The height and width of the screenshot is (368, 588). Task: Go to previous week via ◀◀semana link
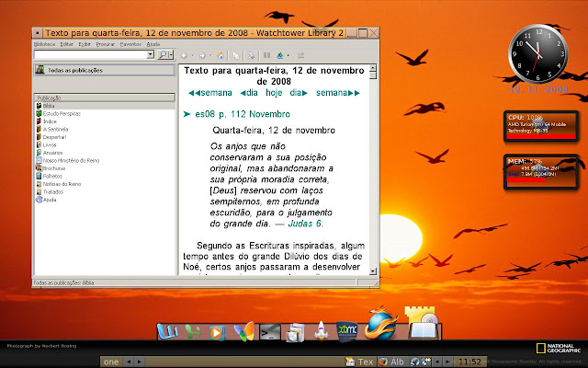[210, 93]
